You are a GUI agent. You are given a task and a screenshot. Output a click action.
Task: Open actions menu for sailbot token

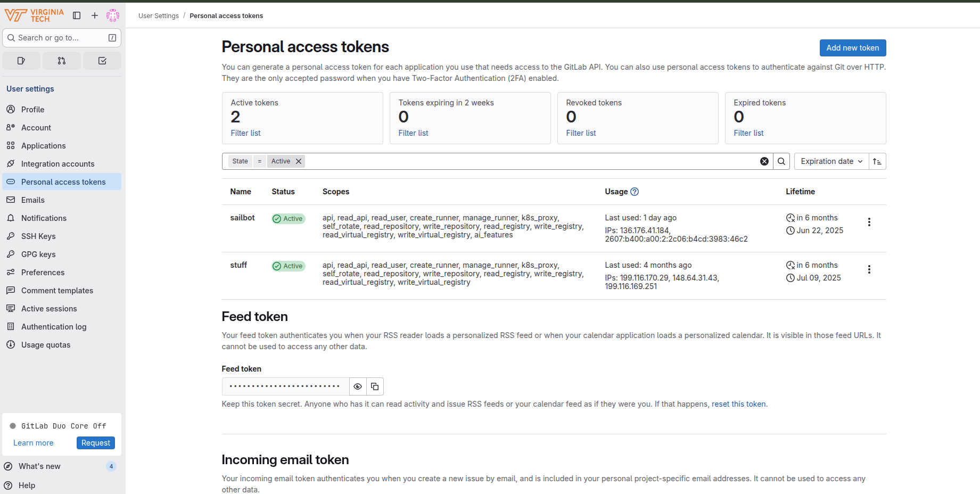[x=869, y=222]
